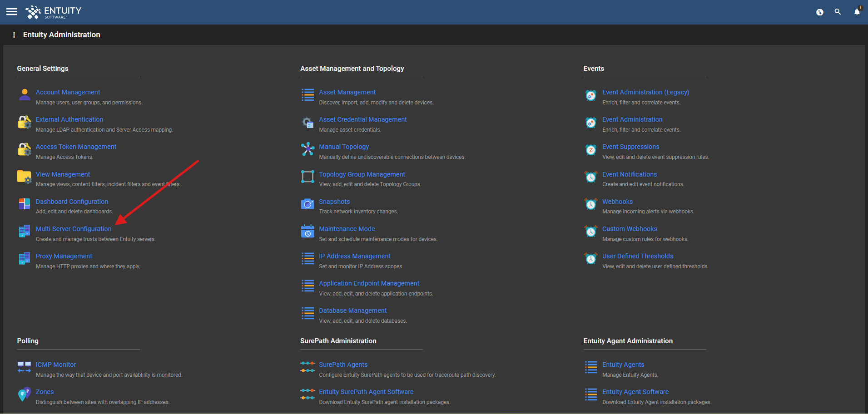Open the Manual Topology link

click(x=344, y=147)
